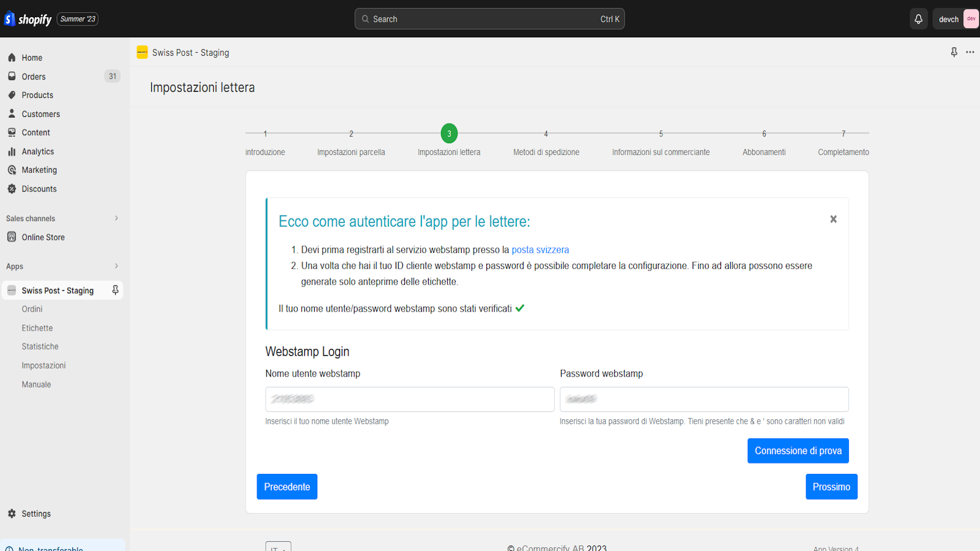This screenshot has height=551, width=980.
Task: Click the Orders count badge 31
Action: 113,77
